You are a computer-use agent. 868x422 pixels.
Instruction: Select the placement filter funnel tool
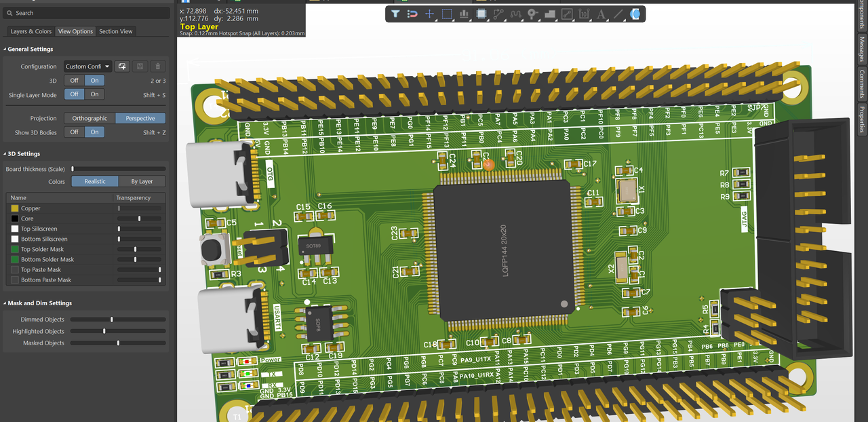coord(395,14)
